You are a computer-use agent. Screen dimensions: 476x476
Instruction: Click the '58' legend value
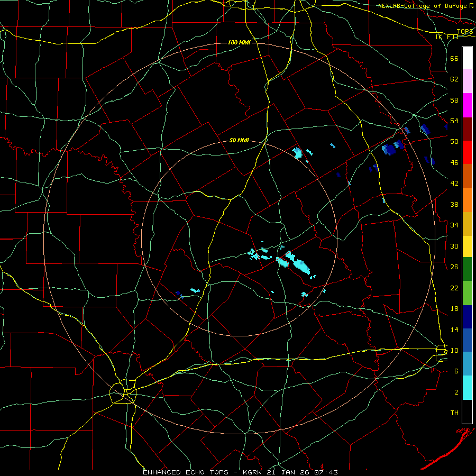click(454, 100)
